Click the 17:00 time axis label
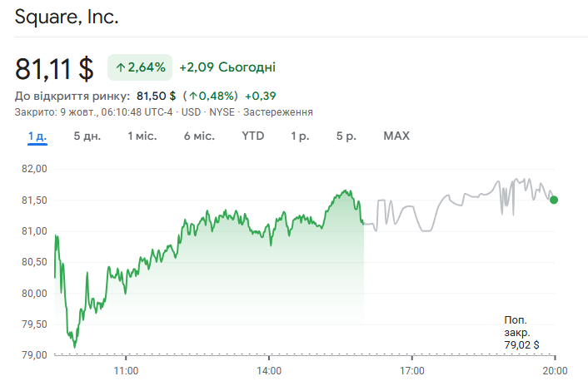This screenshot has height=391, width=588. point(412,370)
